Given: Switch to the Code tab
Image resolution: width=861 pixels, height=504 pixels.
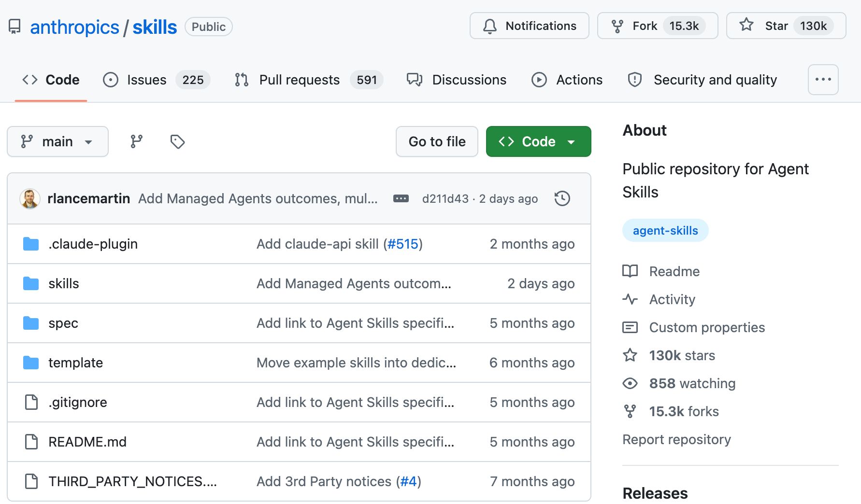Looking at the screenshot, I should coord(51,80).
